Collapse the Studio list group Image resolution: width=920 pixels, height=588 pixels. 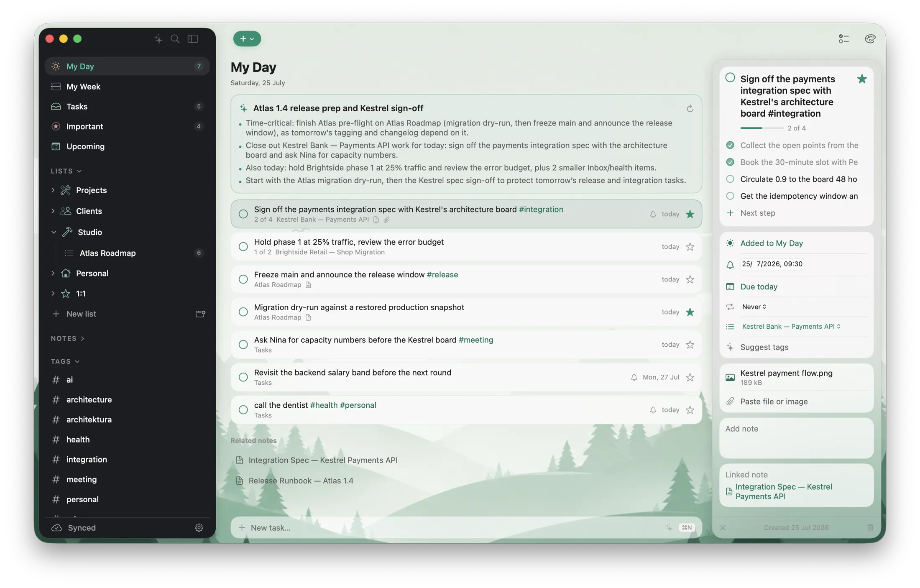click(53, 232)
